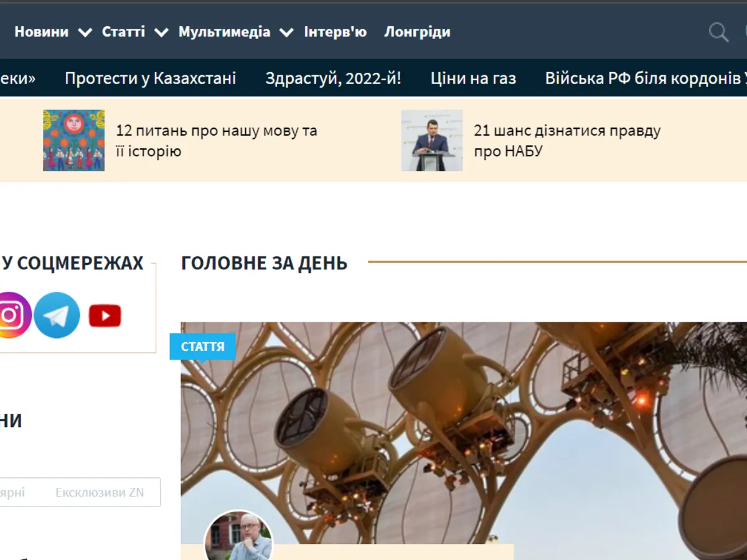Open the Лонгріди menu item
This screenshot has width=747, height=560.
point(417,32)
